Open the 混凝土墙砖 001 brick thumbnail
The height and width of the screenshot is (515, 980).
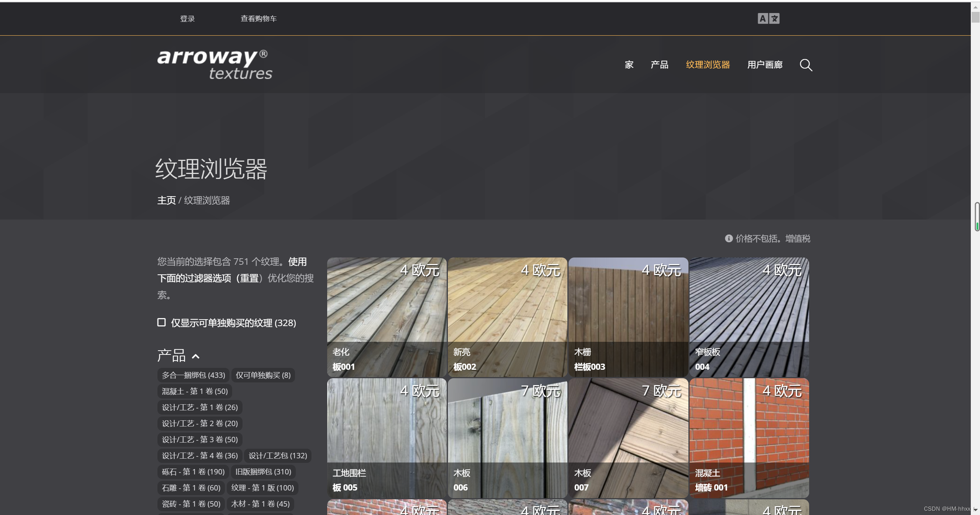pyautogui.click(x=749, y=438)
